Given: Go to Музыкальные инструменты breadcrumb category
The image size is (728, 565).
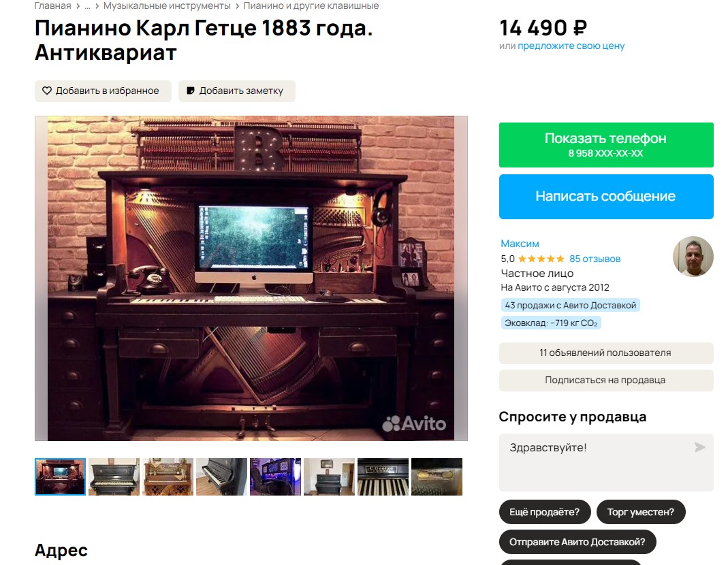Looking at the screenshot, I should tap(167, 5).
